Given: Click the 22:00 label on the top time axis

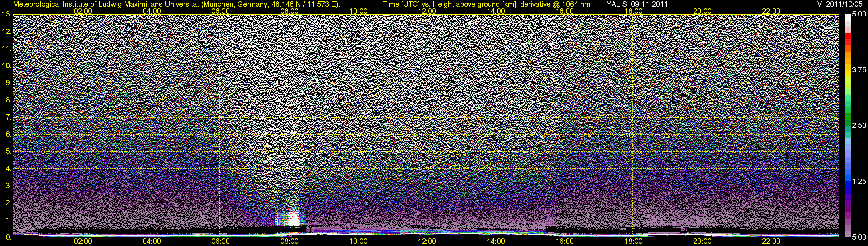Looking at the screenshot, I should click(771, 11).
